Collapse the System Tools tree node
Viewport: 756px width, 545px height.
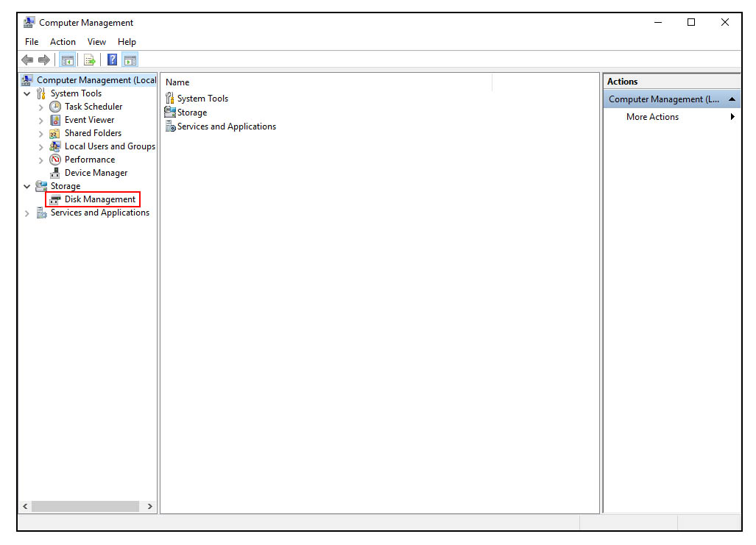pos(27,93)
